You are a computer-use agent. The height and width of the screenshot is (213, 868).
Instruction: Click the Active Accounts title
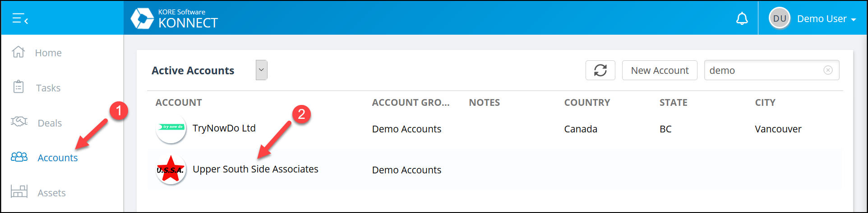coord(193,71)
